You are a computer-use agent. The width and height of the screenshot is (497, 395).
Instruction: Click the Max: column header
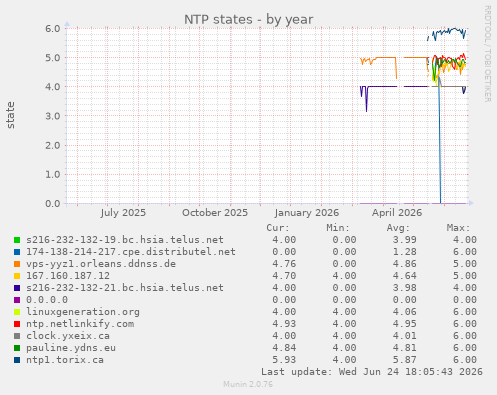tap(458, 228)
